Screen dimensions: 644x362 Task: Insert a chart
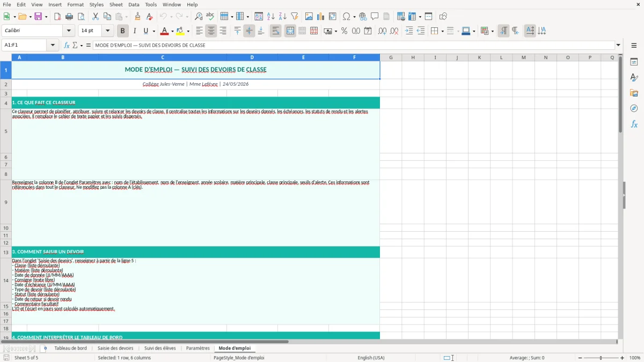320,17
